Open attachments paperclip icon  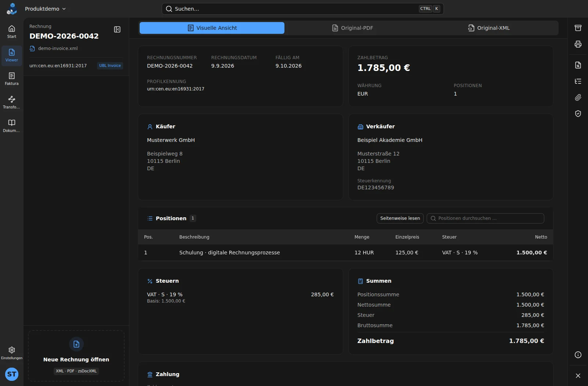coord(578,97)
